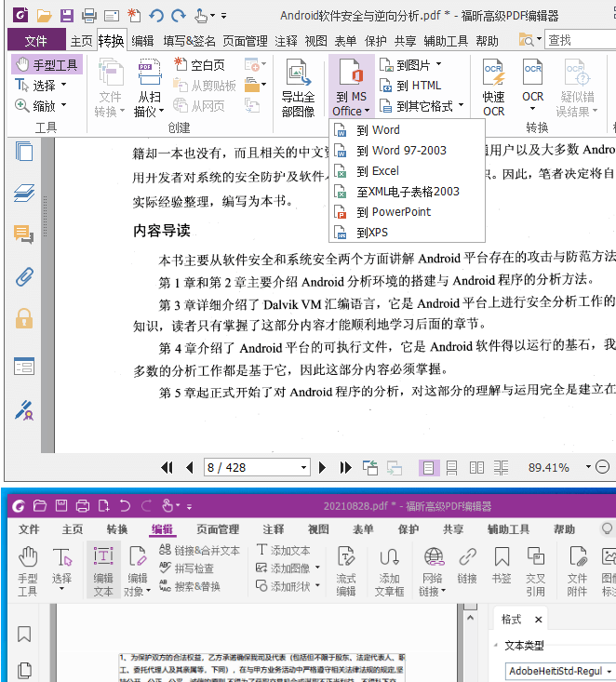Enable continuous page view mode
The width and height of the screenshot is (616, 682).
point(452,468)
